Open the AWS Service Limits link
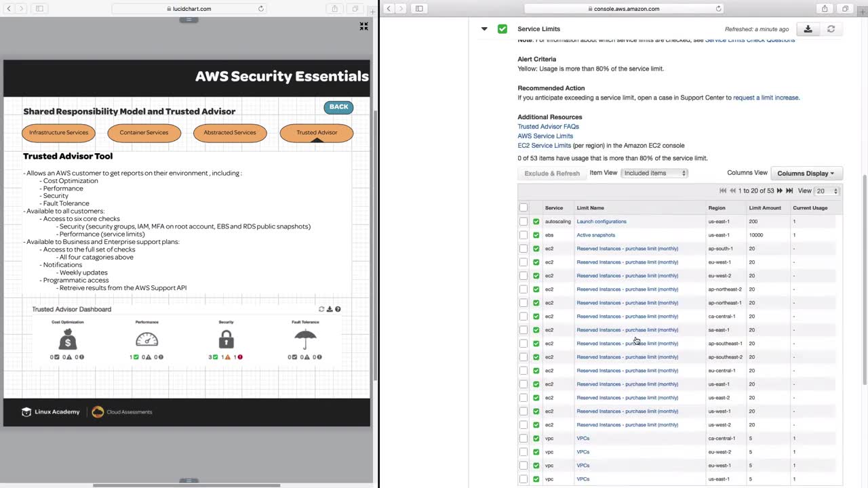This screenshot has height=488, width=868. (x=545, y=136)
